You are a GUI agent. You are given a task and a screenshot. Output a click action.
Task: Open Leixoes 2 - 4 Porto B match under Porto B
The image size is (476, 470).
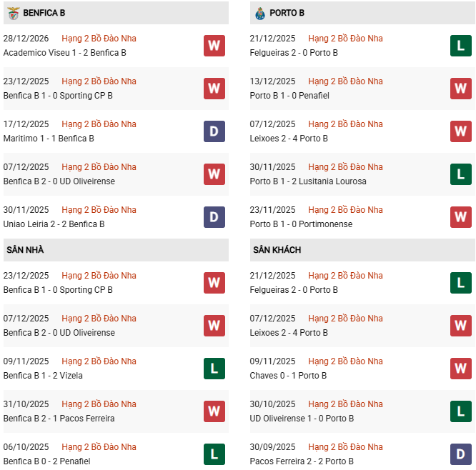(289, 139)
